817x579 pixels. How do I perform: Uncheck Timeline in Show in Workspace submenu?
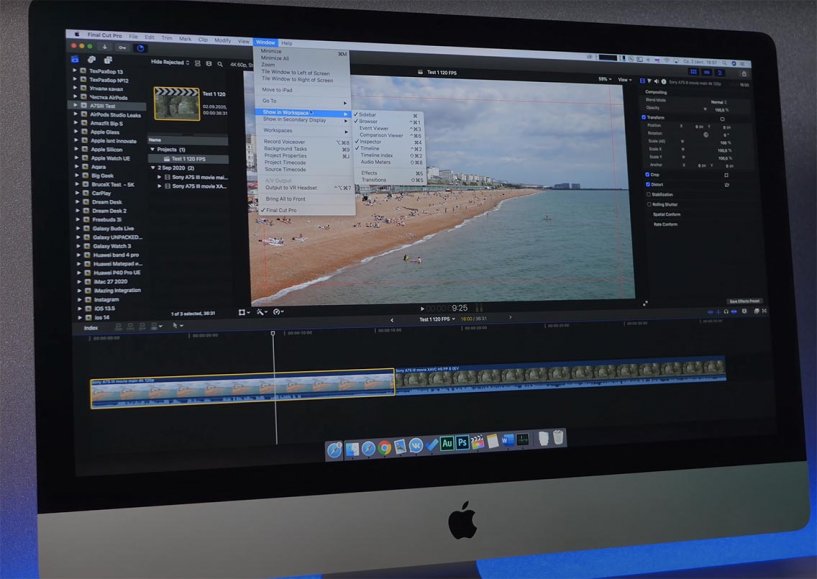[x=389, y=149]
